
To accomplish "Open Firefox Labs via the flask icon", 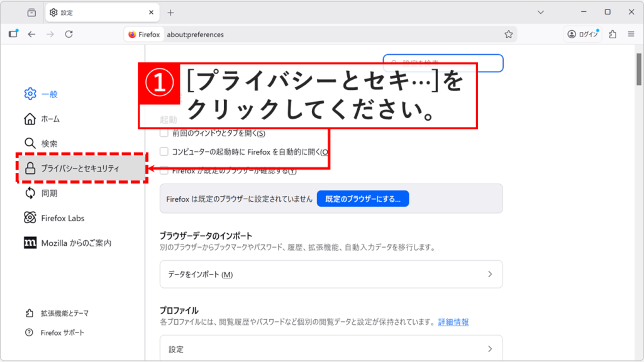I will [29, 218].
